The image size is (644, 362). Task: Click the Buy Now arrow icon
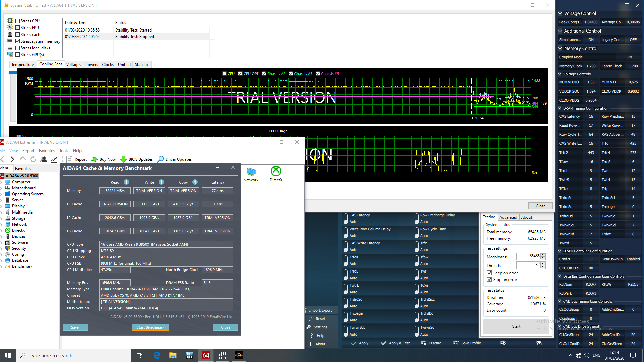click(x=95, y=159)
